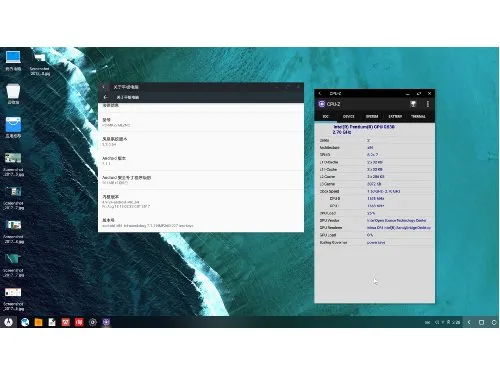The image size is (500, 375).
Task: Open the round settings icon on taskbar
Action: (93, 322)
